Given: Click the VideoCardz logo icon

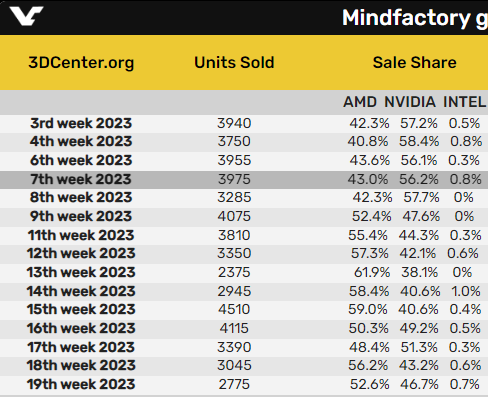Looking at the screenshot, I should 26,16.
